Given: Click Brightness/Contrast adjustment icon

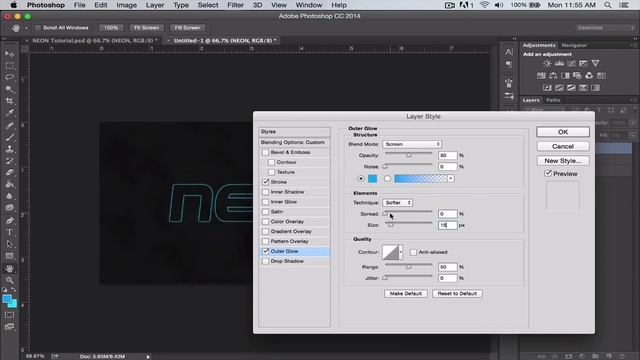Looking at the screenshot, I should [x=547, y=63].
